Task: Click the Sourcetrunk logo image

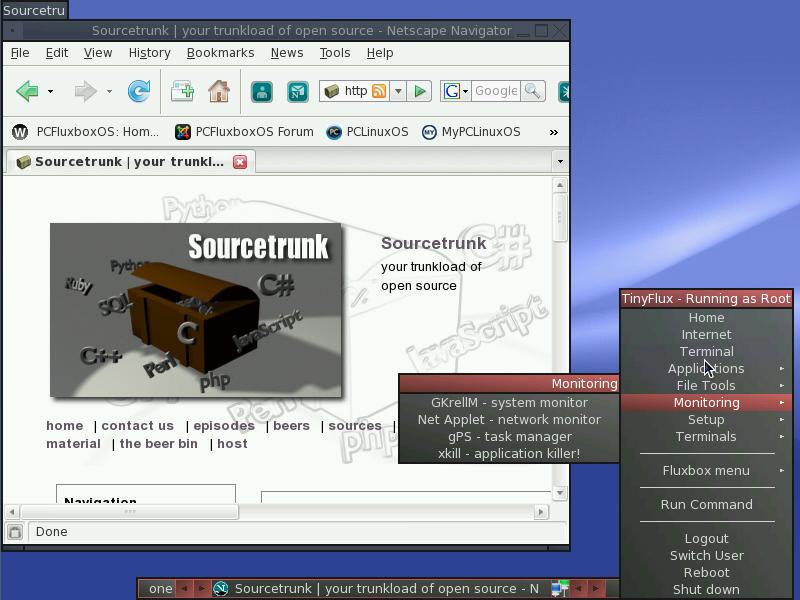Action: (196, 310)
